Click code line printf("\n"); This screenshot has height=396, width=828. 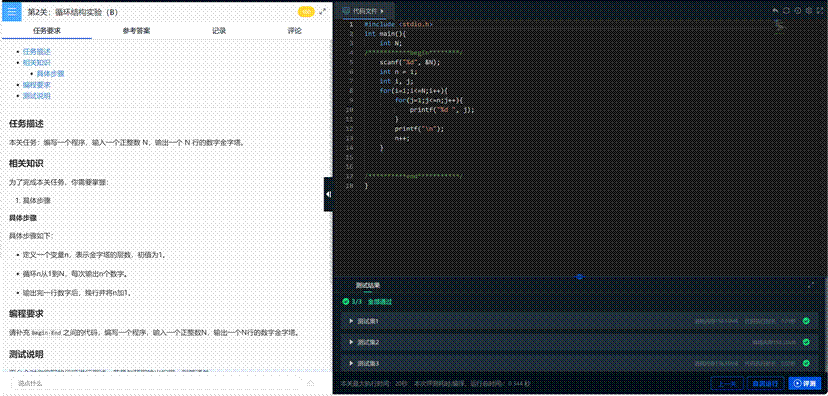pos(419,129)
